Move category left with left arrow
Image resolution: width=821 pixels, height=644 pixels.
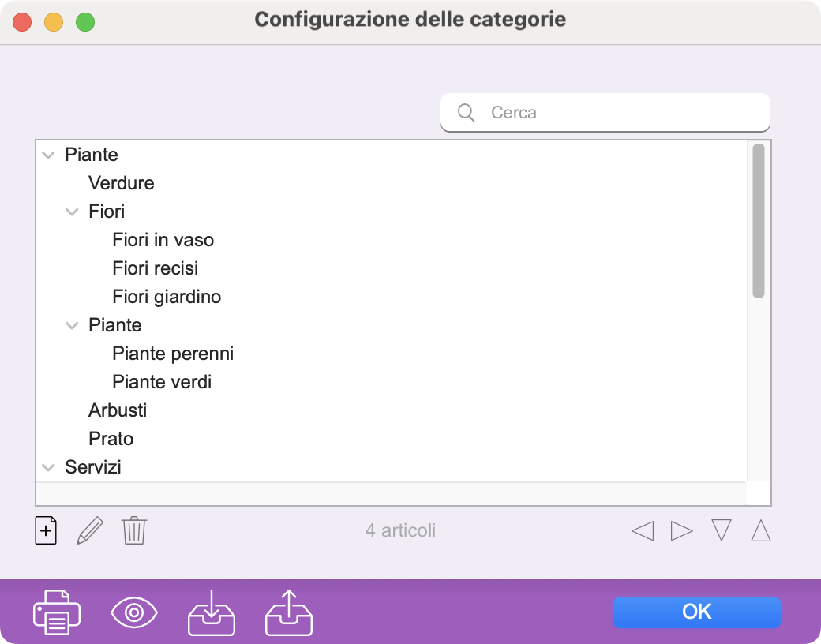click(643, 530)
